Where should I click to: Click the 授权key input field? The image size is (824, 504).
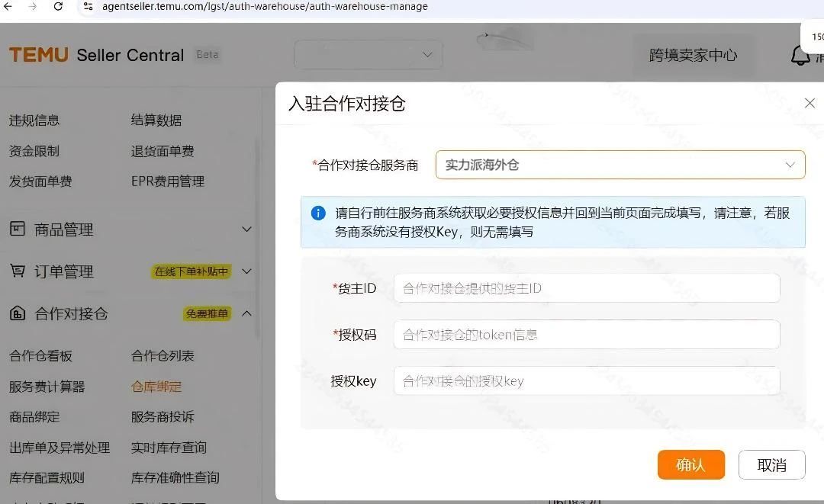(x=587, y=380)
